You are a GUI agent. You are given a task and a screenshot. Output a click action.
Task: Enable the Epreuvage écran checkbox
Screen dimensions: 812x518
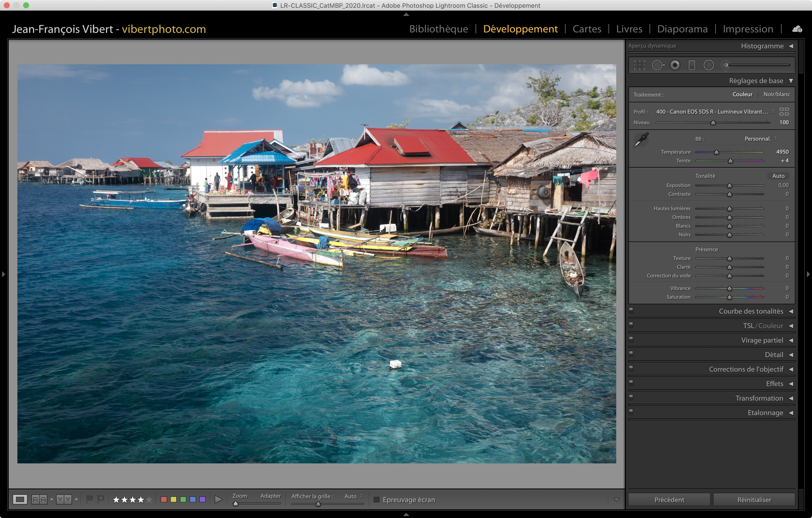pyautogui.click(x=377, y=499)
